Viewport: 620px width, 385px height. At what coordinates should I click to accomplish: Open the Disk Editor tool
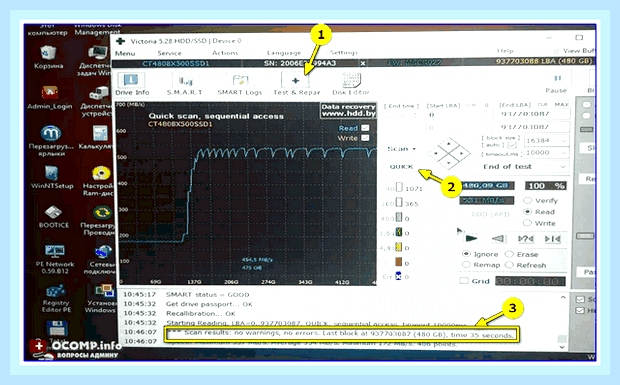(x=351, y=85)
